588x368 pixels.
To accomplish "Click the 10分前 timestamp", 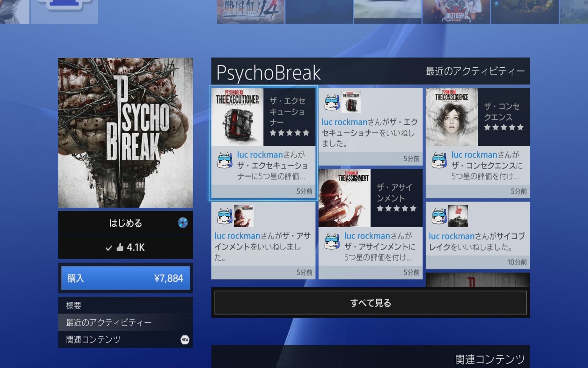I will tap(517, 262).
